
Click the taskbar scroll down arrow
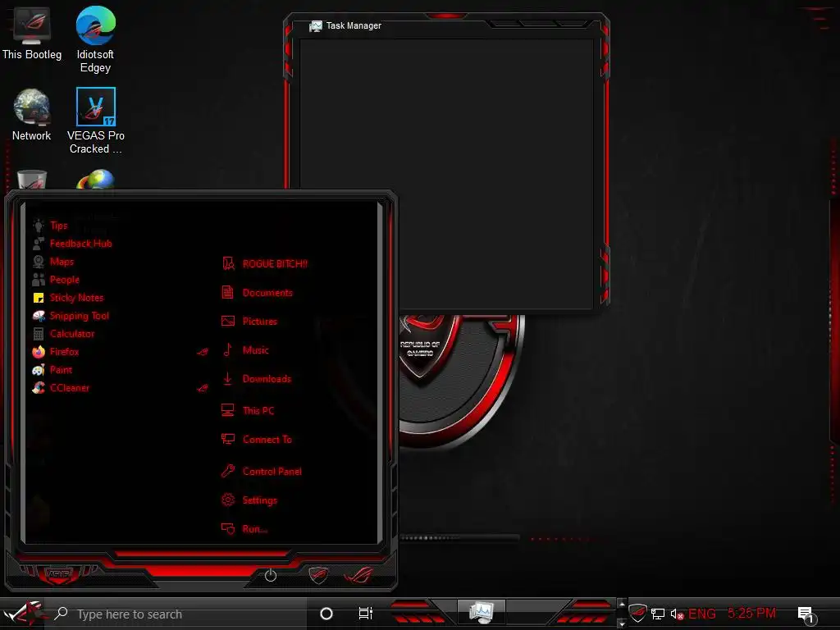click(x=622, y=624)
